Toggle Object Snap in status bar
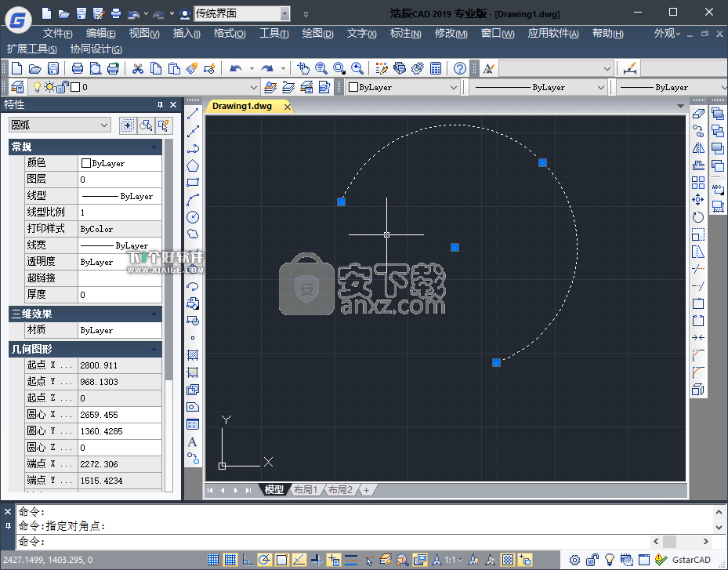728x570 pixels. [282, 560]
